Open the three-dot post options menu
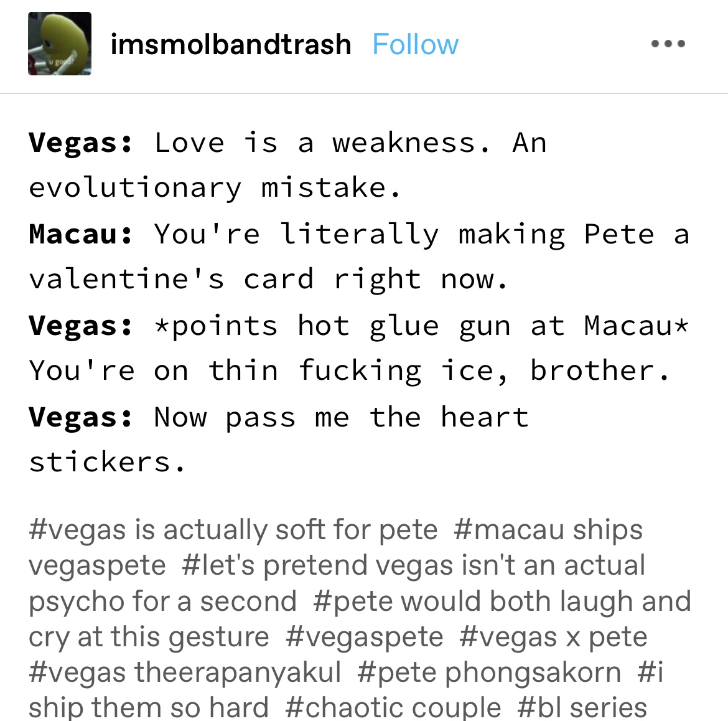Viewport: 728px width, 721px height. [x=668, y=44]
